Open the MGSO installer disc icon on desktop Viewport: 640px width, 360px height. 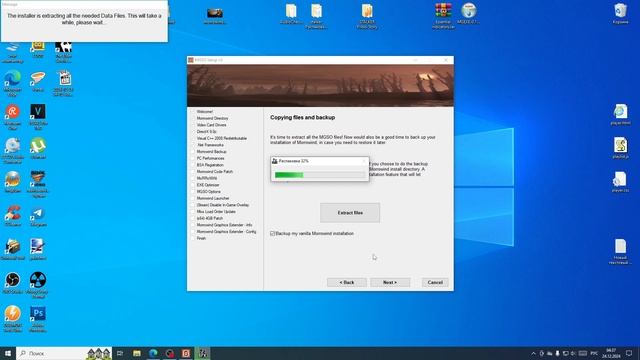(469, 13)
